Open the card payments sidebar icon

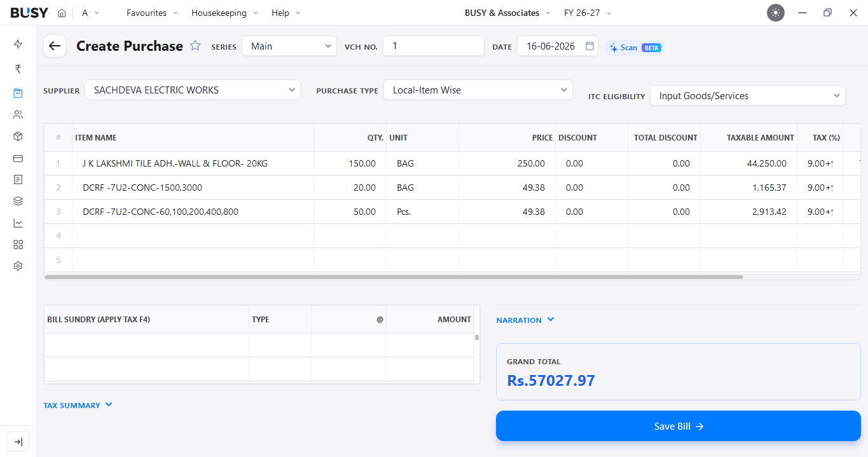click(18, 158)
